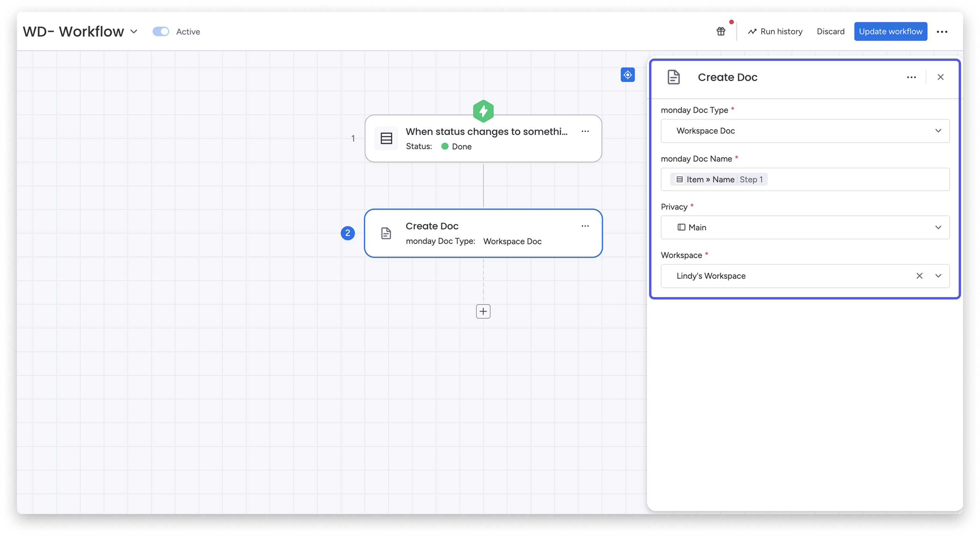Click the board icon on the status trigger node
The height and width of the screenshot is (536, 980).
pyautogui.click(x=386, y=138)
